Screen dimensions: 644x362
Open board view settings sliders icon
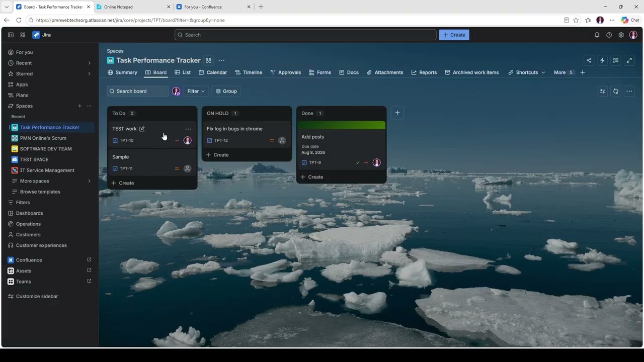(602, 91)
